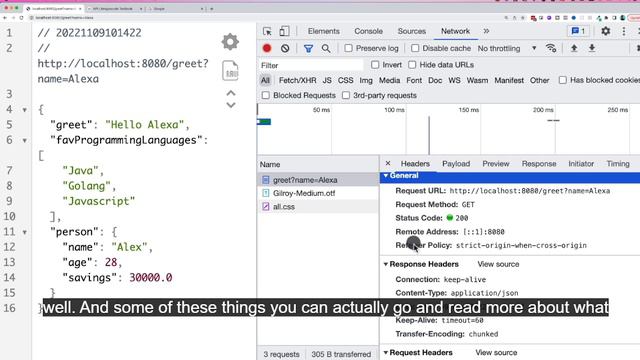Toggle the device toolbar icon
Screen dimensions: 640x360
tap(284, 31)
